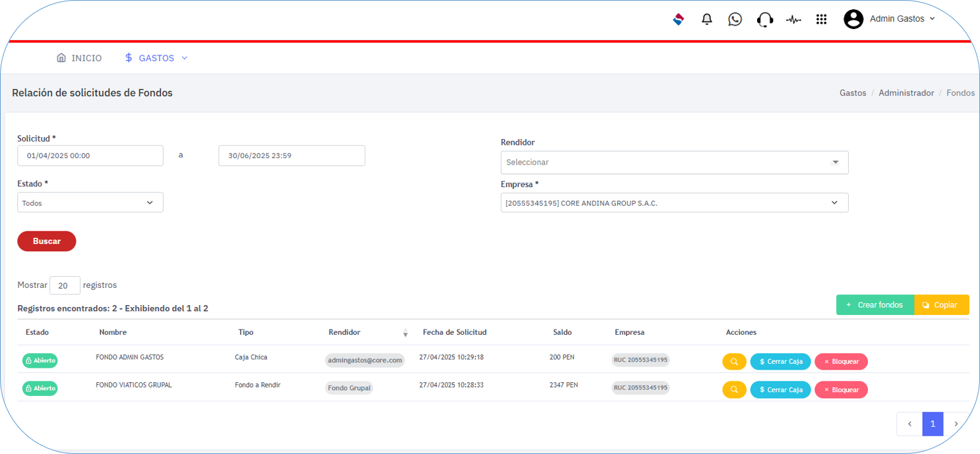Click the activity pulse icon
The width and height of the screenshot is (980, 454).
793,20
